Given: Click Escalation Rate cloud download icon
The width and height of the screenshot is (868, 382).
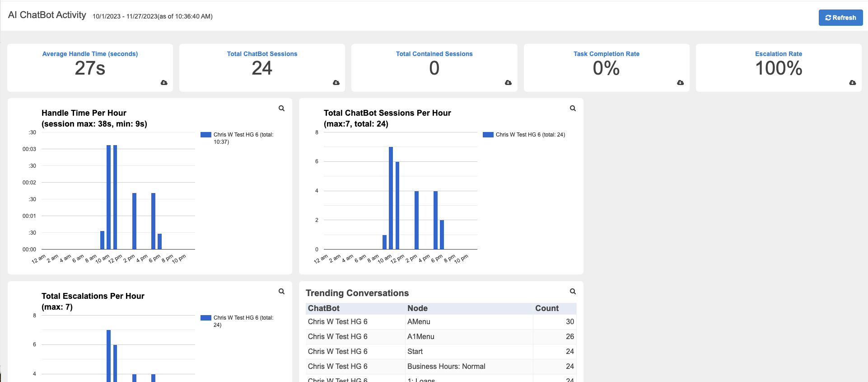Looking at the screenshot, I should [852, 83].
